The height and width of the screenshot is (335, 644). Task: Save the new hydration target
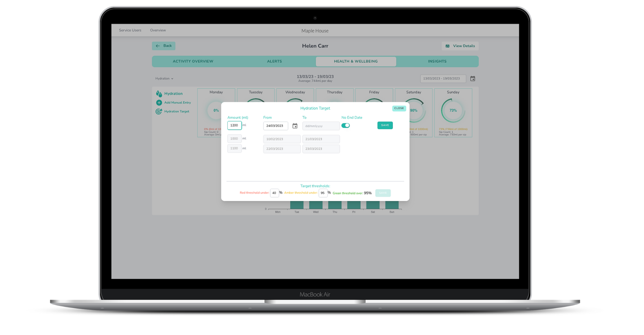coord(385,125)
